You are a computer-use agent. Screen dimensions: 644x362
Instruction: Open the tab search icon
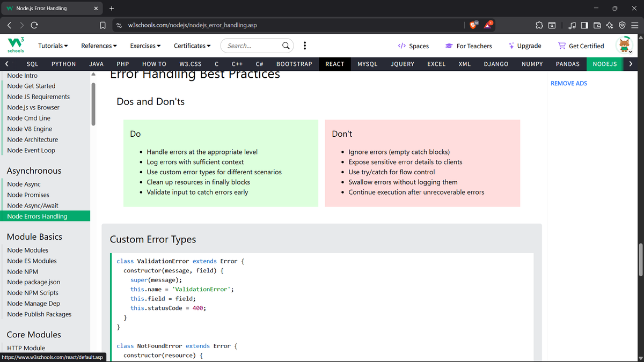click(x=552, y=25)
